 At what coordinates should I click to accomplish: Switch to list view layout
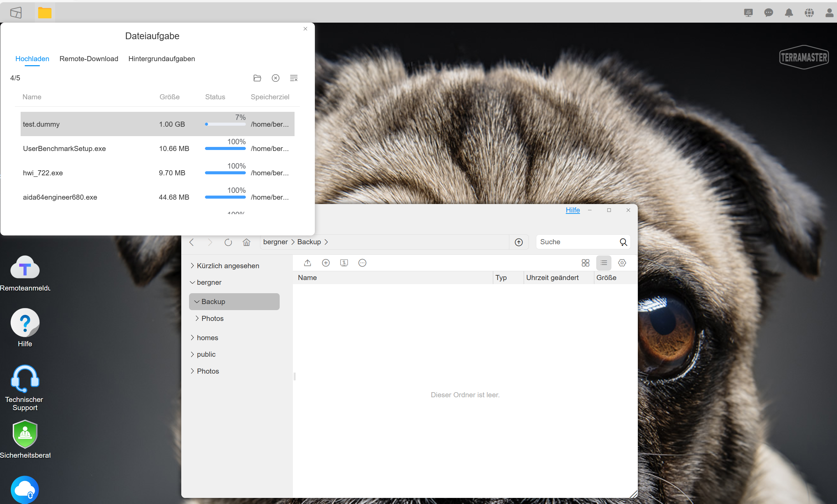point(604,263)
